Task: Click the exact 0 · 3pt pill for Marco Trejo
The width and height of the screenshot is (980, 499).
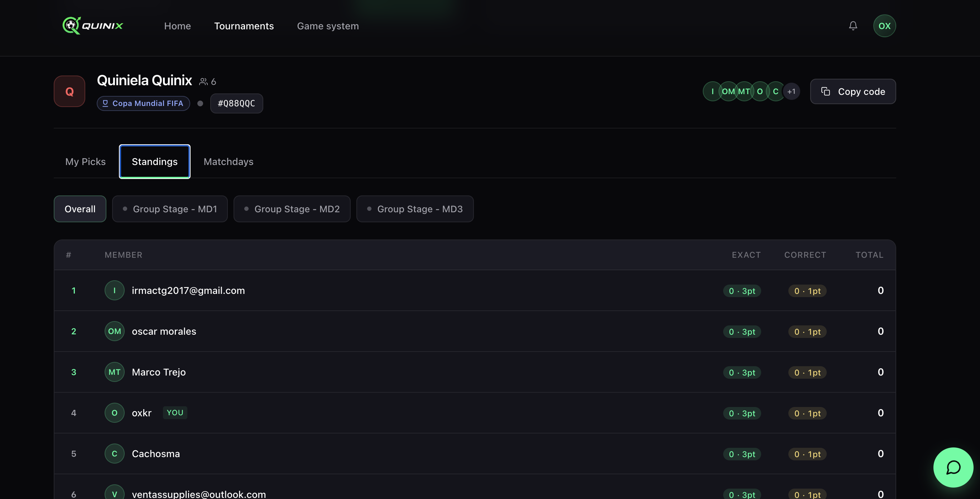Action: (x=742, y=372)
